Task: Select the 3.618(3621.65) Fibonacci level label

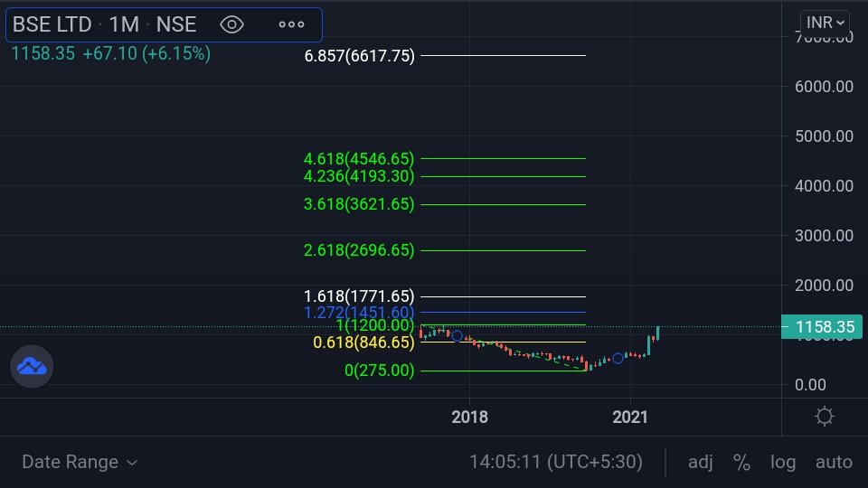Action: 359,204
